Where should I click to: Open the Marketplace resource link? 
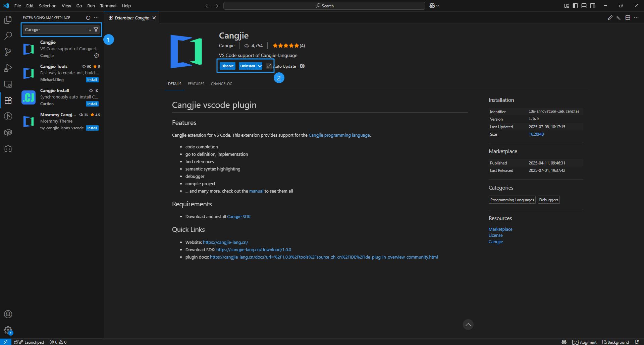click(x=500, y=229)
